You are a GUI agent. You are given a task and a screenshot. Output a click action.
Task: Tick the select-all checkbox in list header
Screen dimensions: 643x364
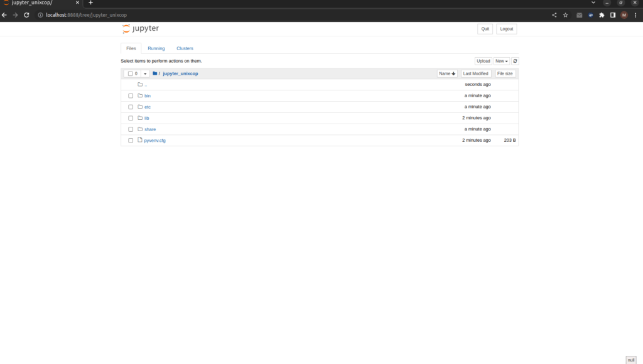click(131, 74)
